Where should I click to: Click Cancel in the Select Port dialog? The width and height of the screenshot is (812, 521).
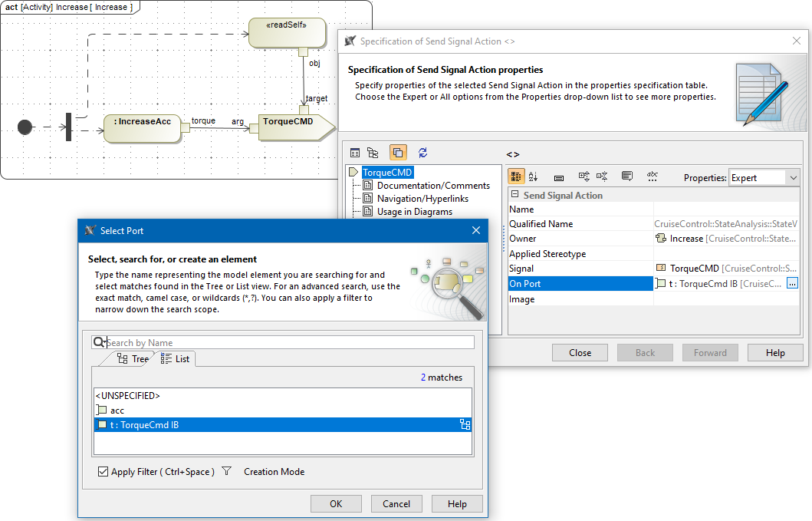click(x=396, y=504)
